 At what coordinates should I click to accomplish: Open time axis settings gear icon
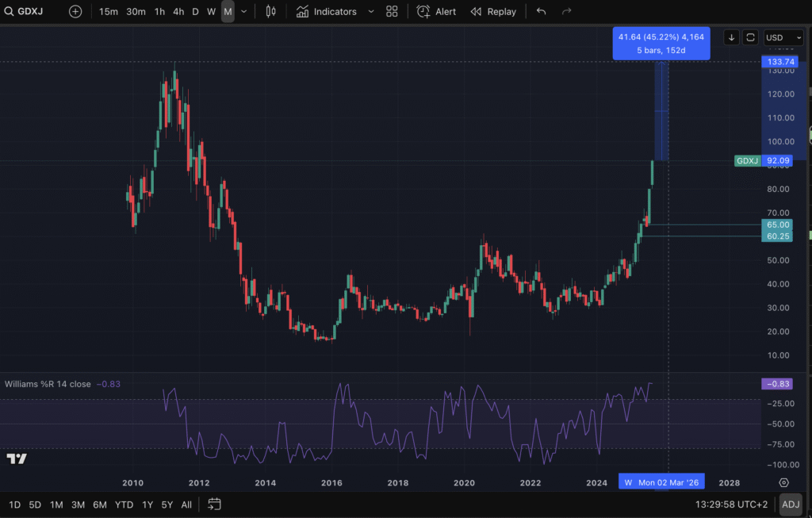(783, 482)
